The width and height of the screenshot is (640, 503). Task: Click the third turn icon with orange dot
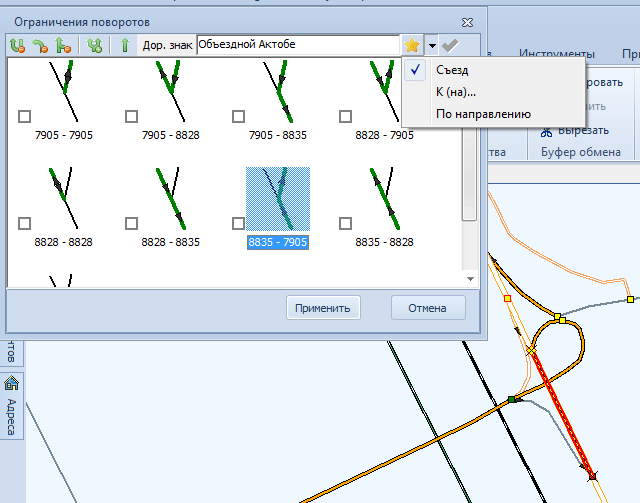[x=63, y=45]
